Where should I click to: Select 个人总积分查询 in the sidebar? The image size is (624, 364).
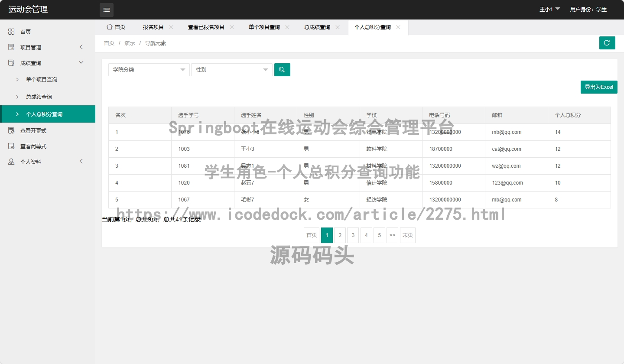click(48, 114)
